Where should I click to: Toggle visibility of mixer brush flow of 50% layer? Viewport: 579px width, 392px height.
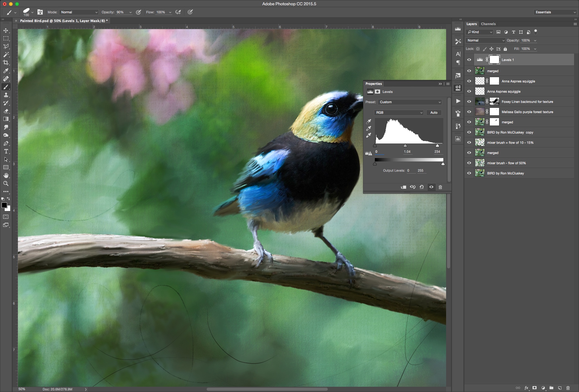point(469,163)
